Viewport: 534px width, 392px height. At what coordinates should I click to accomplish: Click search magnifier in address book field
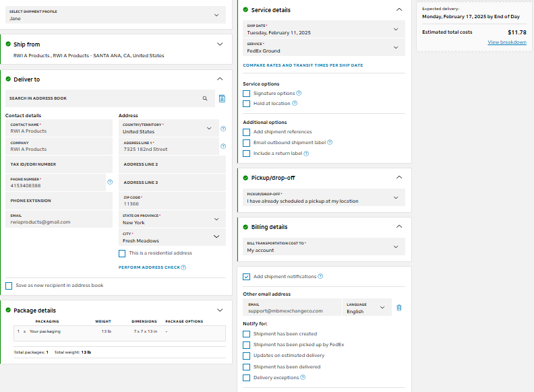(205, 98)
